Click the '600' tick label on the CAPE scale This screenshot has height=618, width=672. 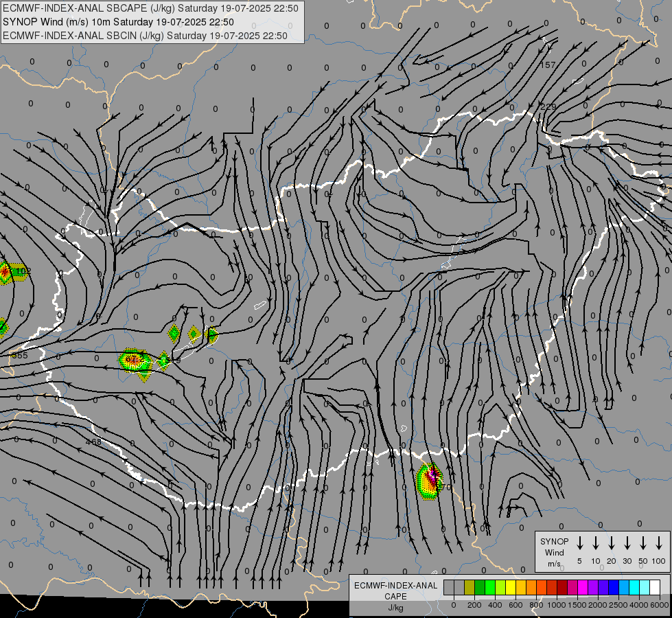tap(515, 605)
